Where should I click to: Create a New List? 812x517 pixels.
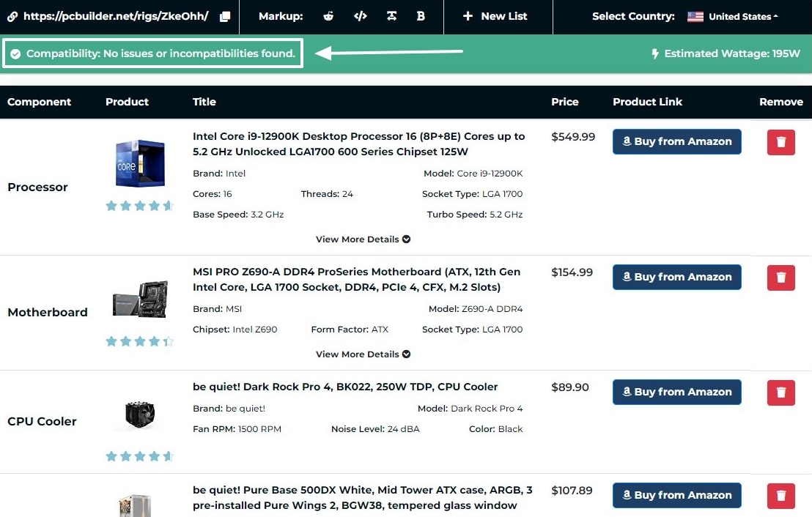pos(495,16)
